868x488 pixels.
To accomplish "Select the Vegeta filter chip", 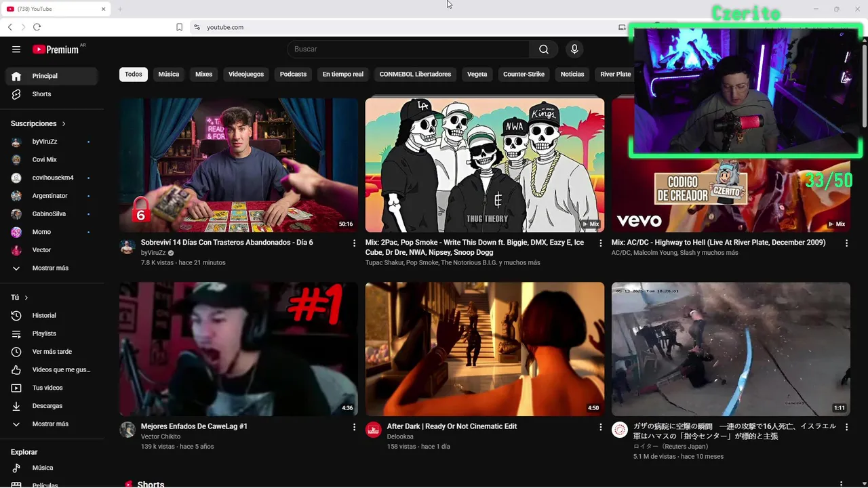I will point(477,75).
